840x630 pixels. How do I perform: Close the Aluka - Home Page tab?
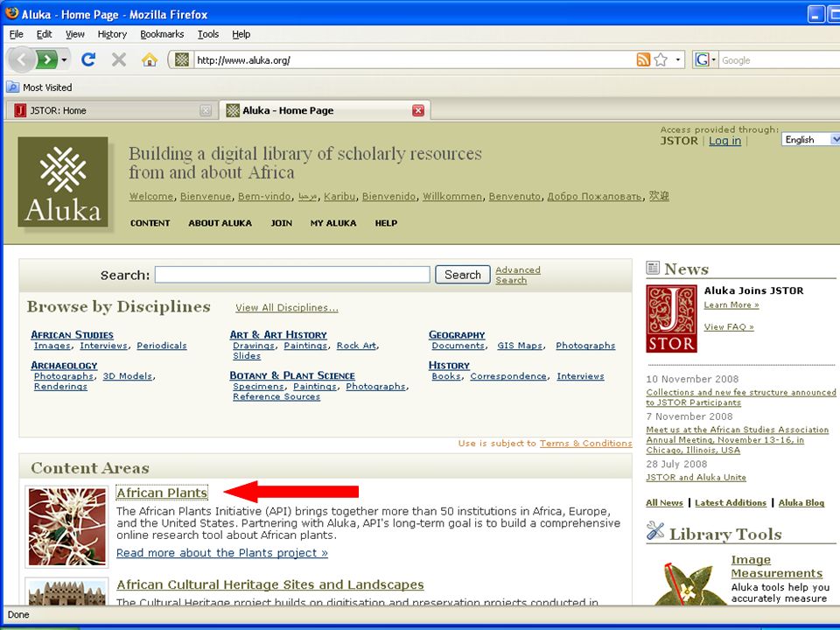coord(418,110)
